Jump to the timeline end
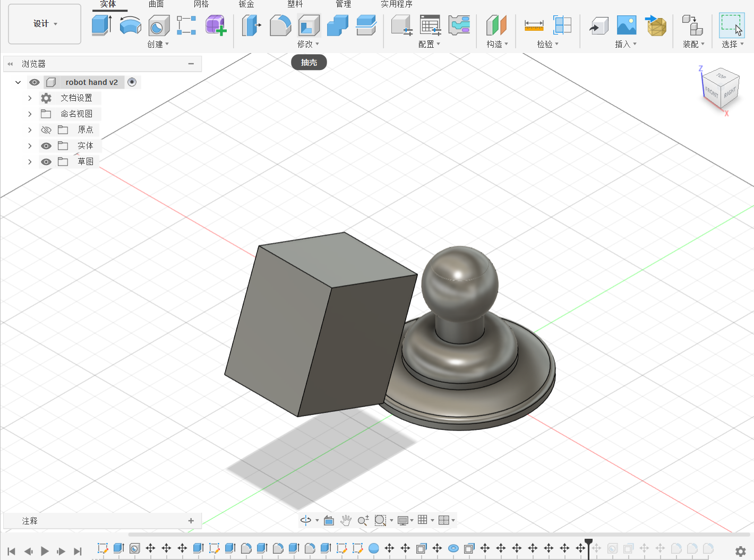This screenshot has height=560, width=754. [x=78, y=552]
